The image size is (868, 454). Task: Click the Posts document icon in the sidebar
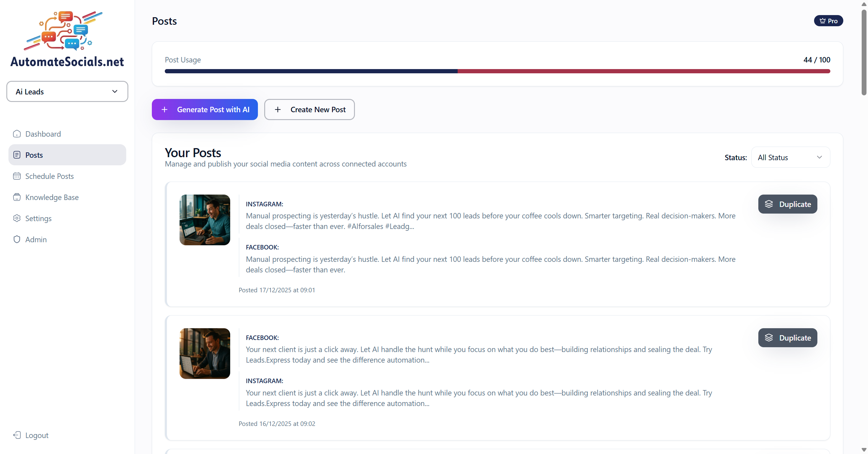[17, 154]
